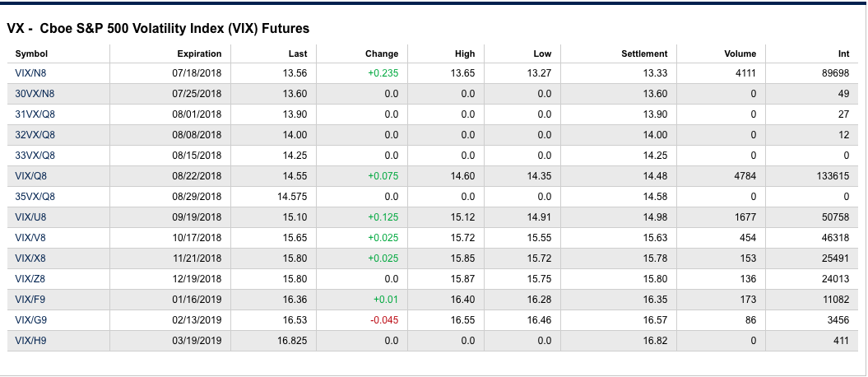The width and height of the screenshot is (868, 377).
Task: Click the Settlement column header
Action: (644, 54)
